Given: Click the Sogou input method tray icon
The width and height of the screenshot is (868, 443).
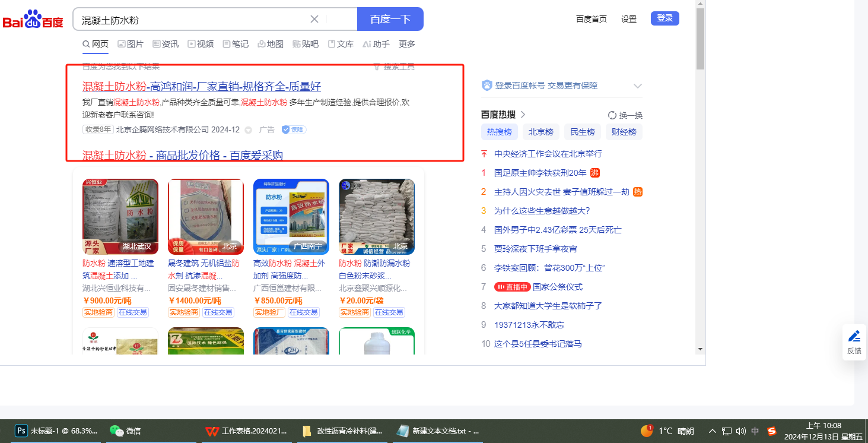Looking at the screenshot, I should 772,431.
